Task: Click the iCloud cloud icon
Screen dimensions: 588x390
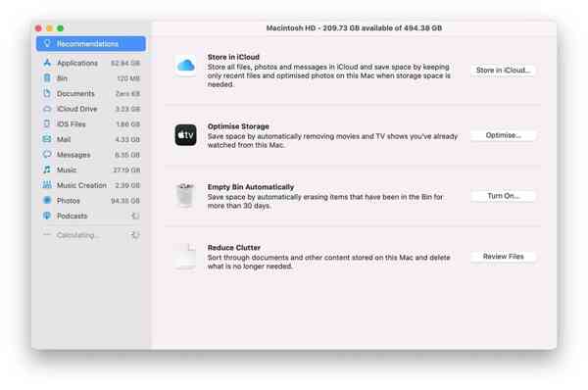Action: tap(185, 66)
